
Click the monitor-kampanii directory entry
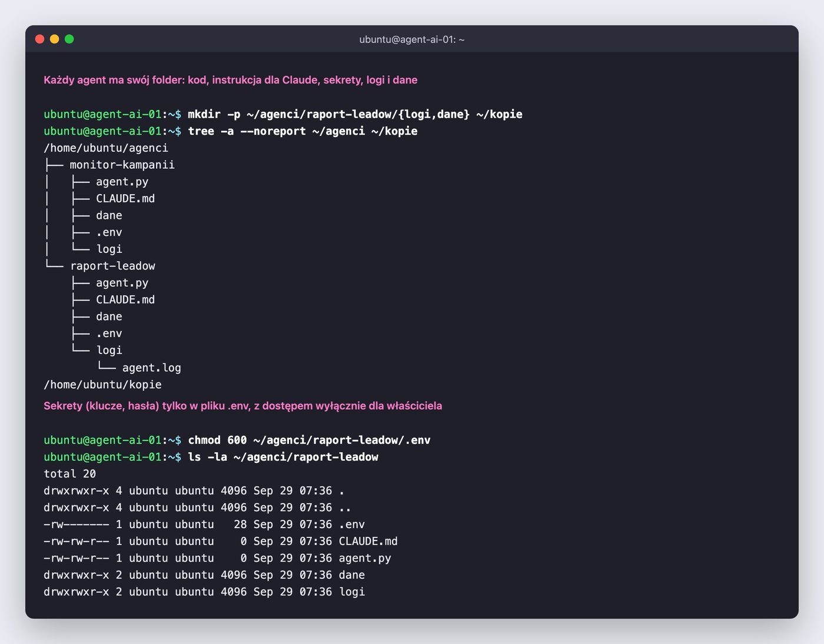[x=122, y=165]
